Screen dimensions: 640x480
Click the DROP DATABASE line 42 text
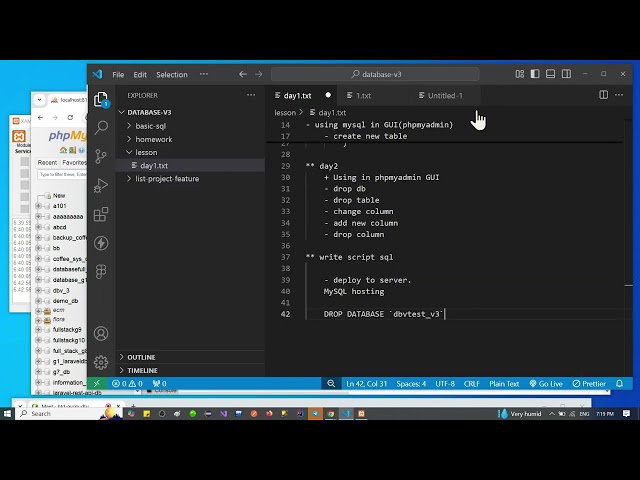click(383, 314)
